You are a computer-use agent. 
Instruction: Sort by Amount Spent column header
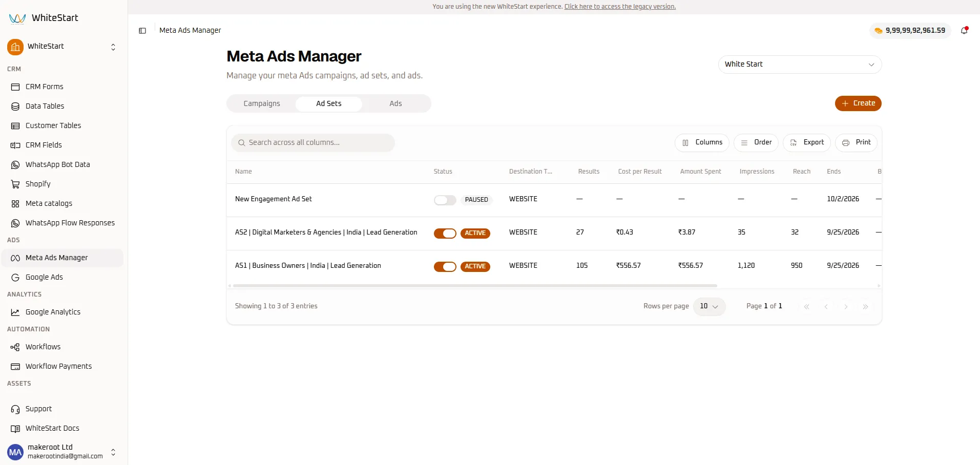click(700, 172)
